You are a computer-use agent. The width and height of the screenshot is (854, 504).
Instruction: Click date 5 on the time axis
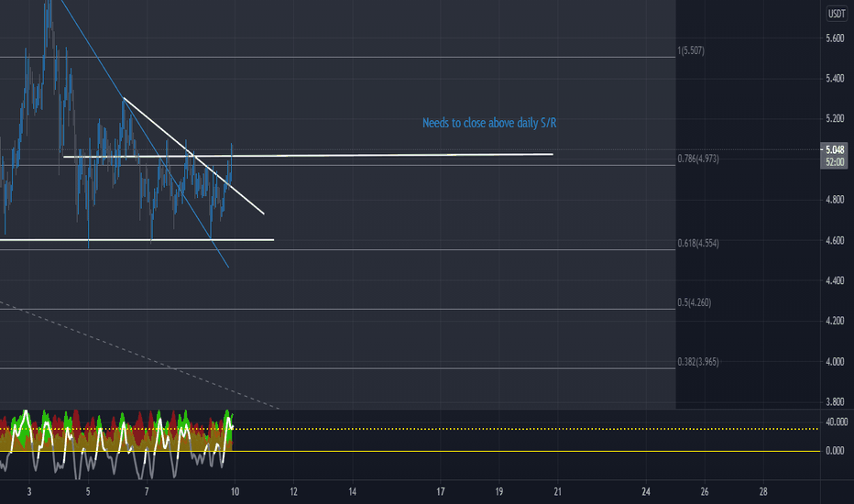point(88,492)
